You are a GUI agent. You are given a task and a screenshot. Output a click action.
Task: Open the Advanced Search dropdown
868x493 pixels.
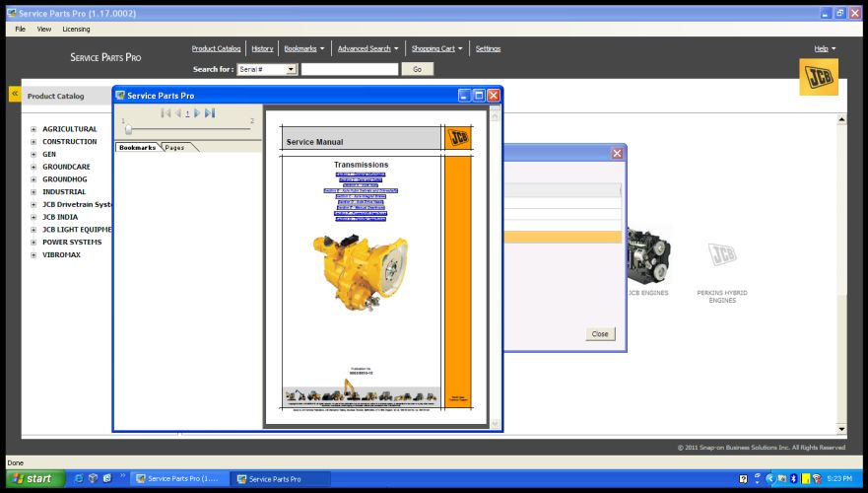[367, 48]
